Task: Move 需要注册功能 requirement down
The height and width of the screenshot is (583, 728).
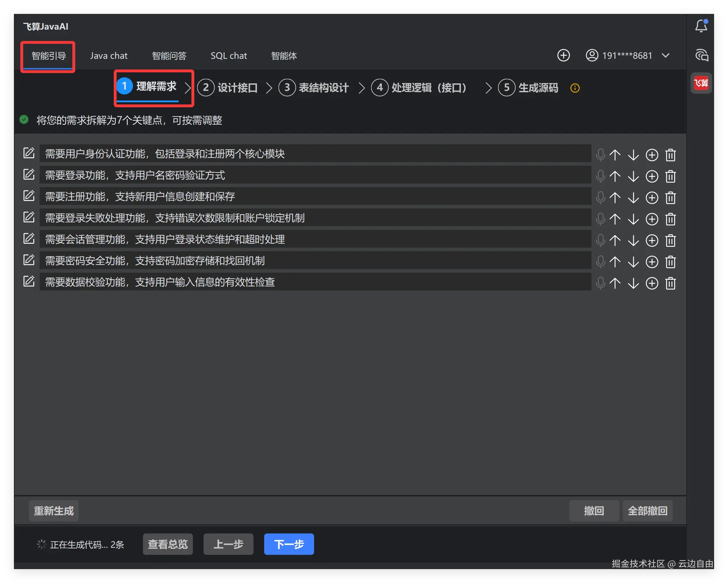Action: pyautogui.click(x=633, y=198)
